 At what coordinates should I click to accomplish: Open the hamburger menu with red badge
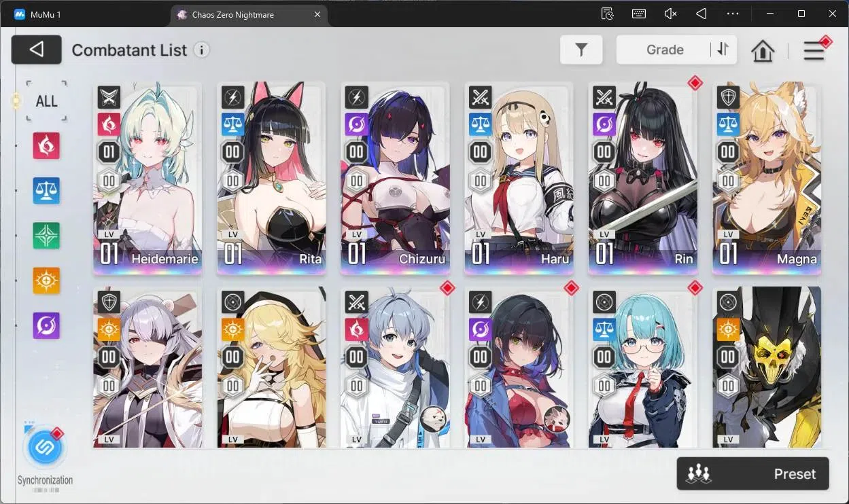click(814, 50)
